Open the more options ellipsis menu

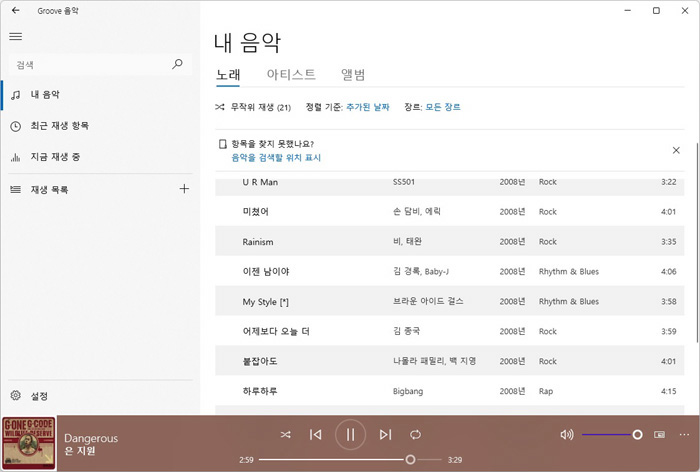pos(684,434)
